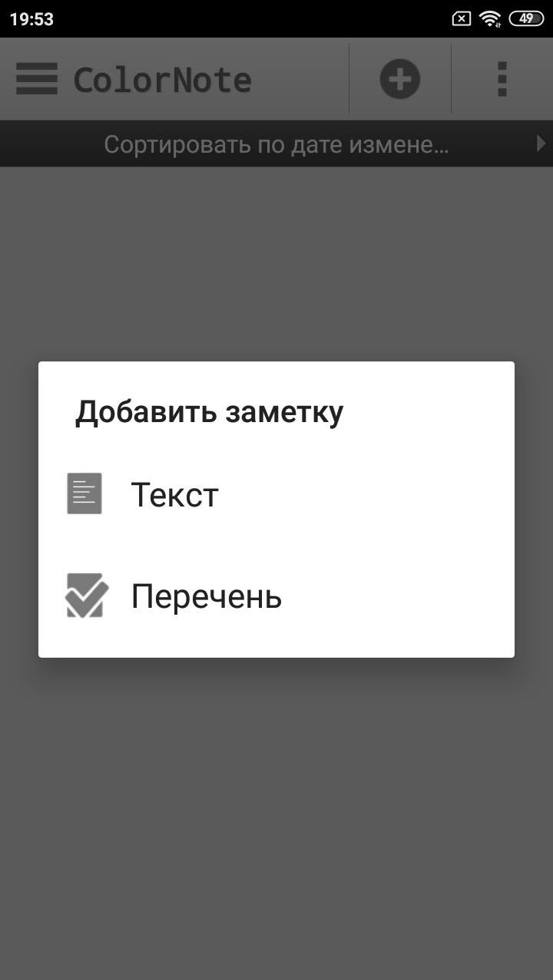Open the three-dot overflow menu
This screenshot has width=553, height=980.
point(502,79)
